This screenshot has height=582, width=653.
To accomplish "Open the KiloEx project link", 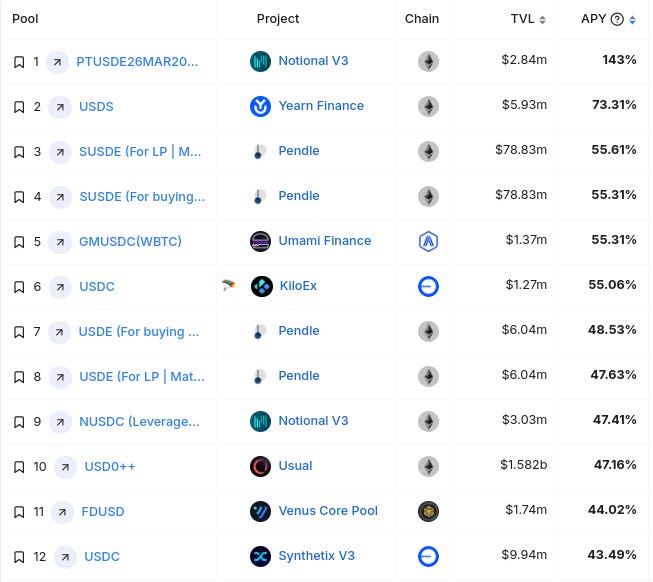I will point(298,286).
